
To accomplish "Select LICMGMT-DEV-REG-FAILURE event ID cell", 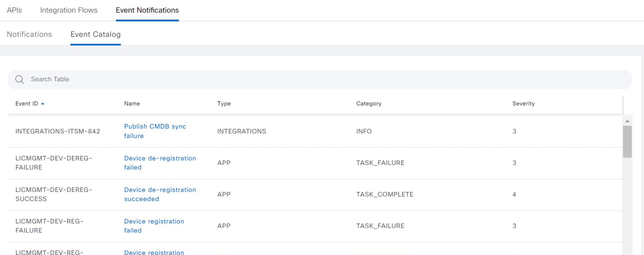I will [x=49, y=226].
